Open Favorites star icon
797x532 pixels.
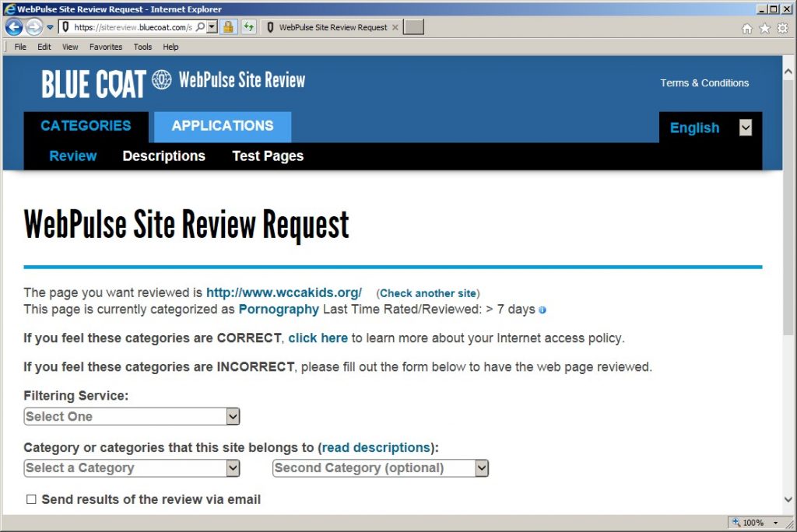pyautogui.click(x=764, y=28)
